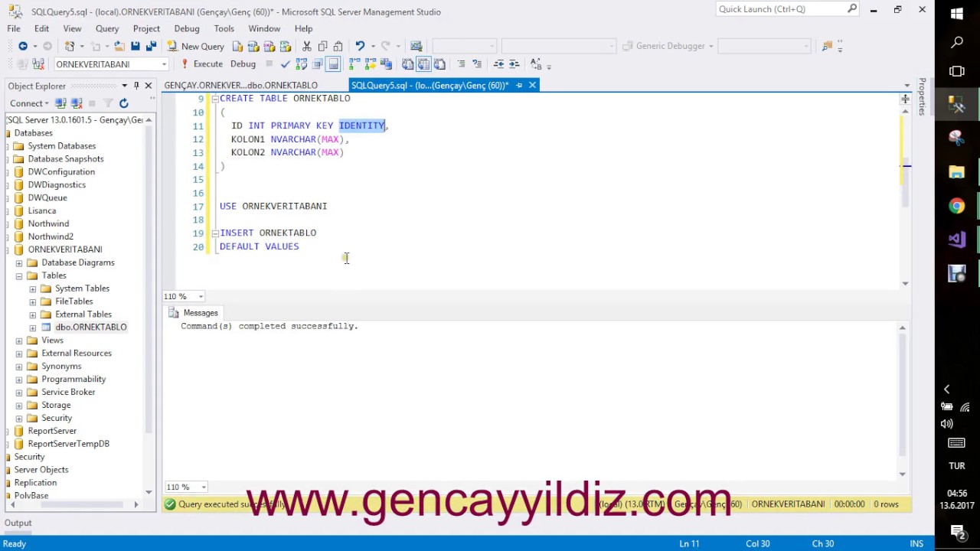
Task: Toggle Results to Text icon
Action: 407,64
